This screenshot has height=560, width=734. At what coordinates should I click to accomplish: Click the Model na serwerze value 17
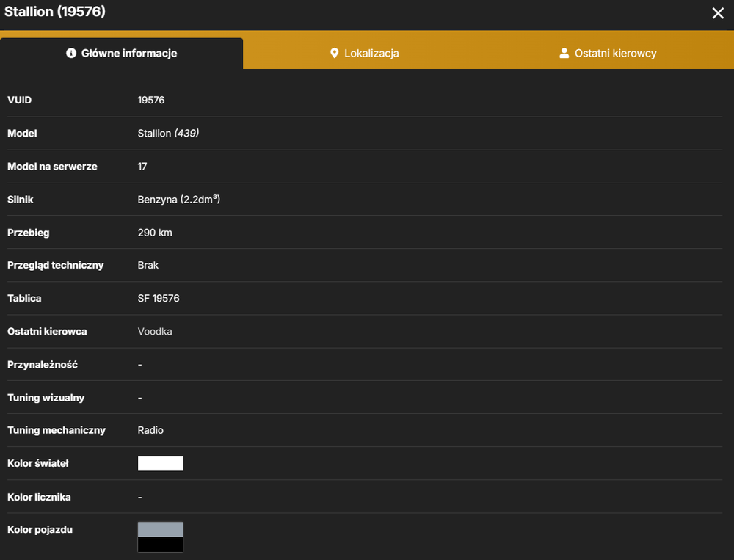coord(142,166)
